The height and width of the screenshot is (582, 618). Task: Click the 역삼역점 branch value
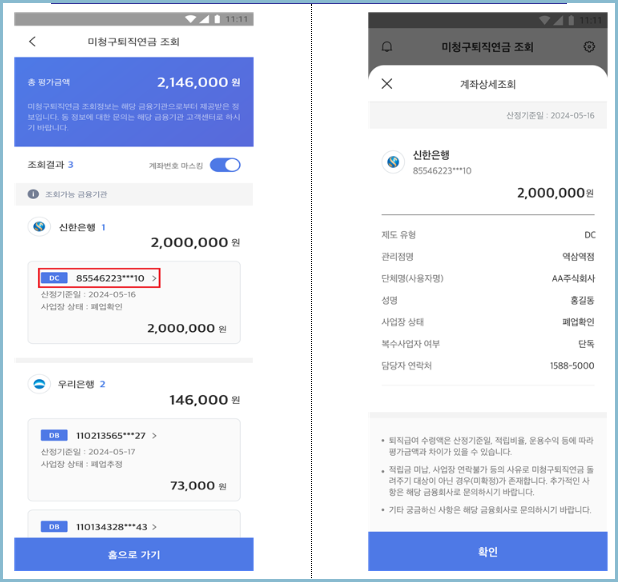[x=578, y=257]
